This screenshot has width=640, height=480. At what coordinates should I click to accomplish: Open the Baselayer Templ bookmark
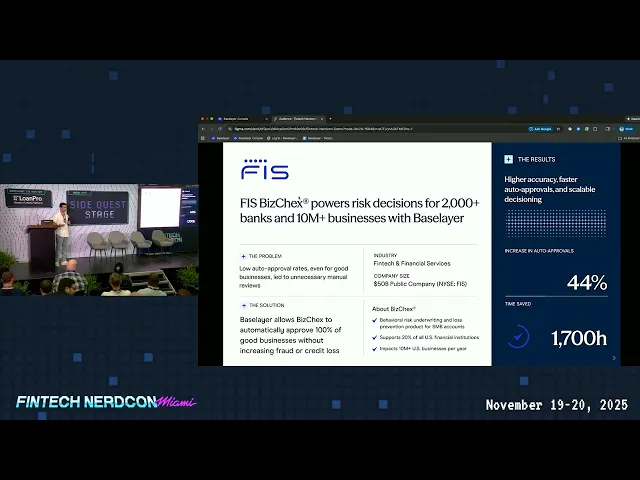tap(318, 138)
